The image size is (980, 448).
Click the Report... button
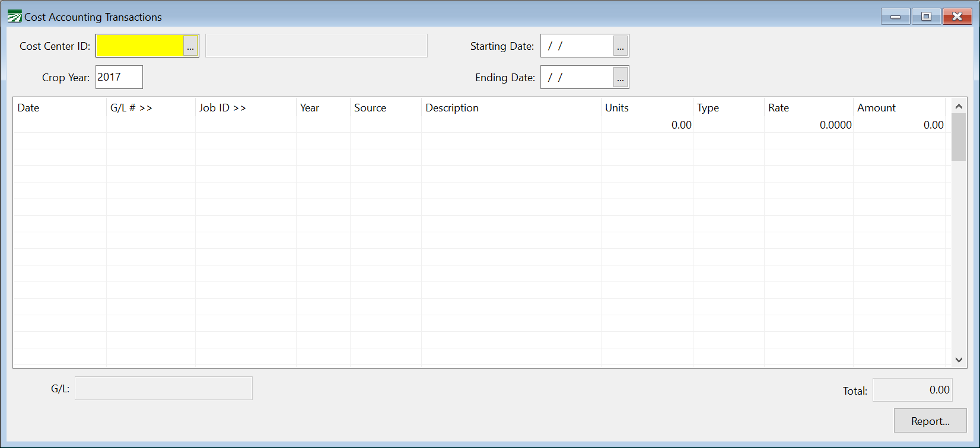tap(930, 421)
